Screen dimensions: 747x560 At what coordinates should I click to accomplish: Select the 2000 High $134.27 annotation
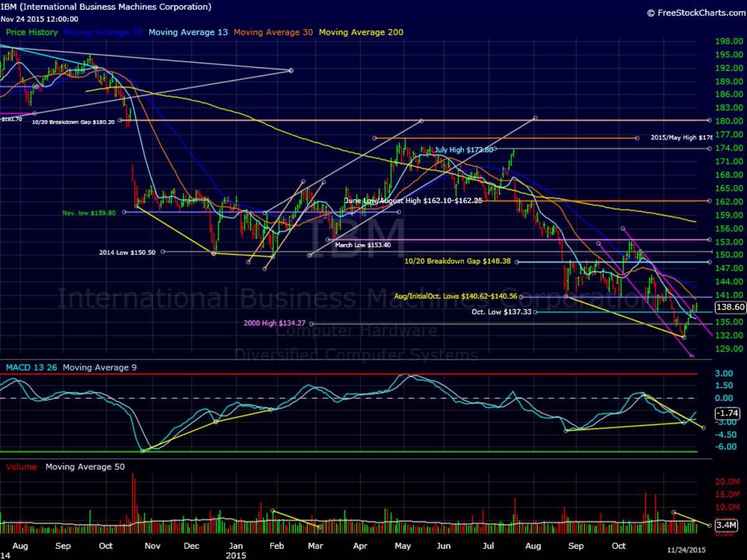(274, 323)
